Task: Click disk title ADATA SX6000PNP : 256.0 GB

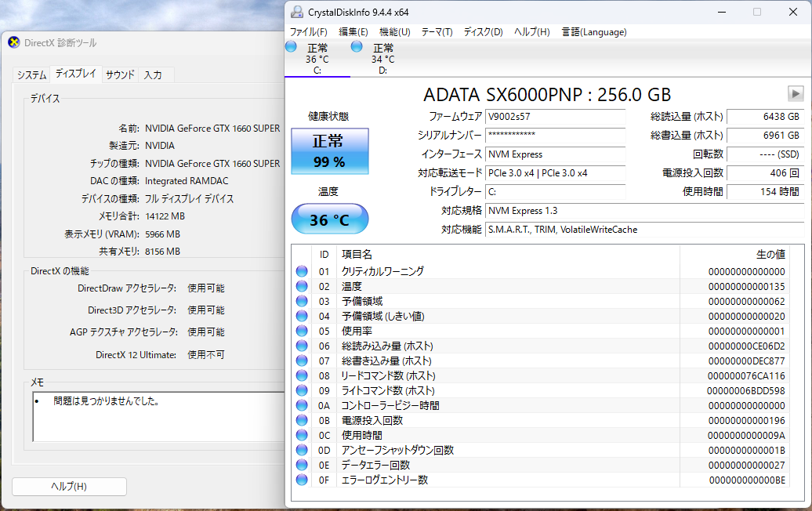Action: pyautogui.click(x=547, y=95)
